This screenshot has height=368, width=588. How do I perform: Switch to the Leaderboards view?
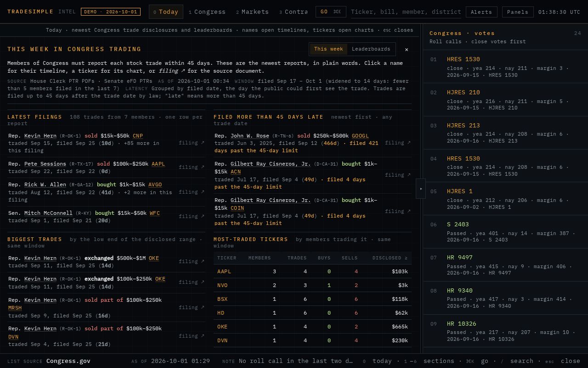(x=371, y=49)
